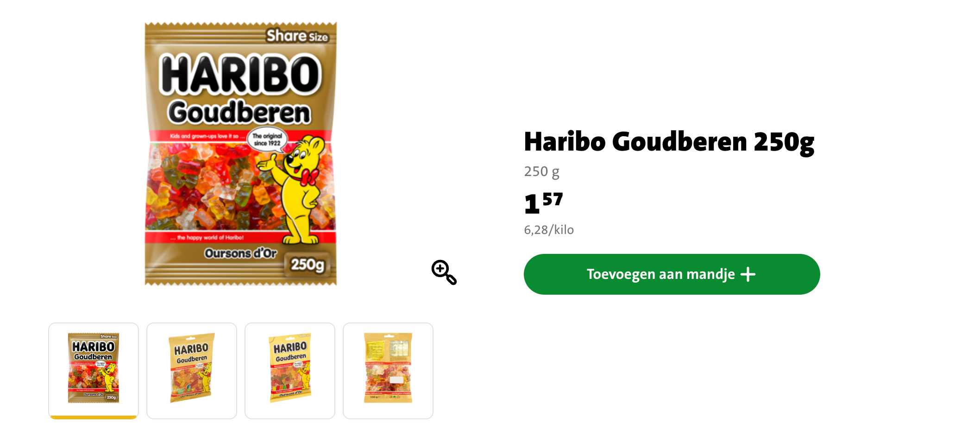
Task: Select the first front-view product thumbnail
Action: pyautogui.click(x=94, y=371)
